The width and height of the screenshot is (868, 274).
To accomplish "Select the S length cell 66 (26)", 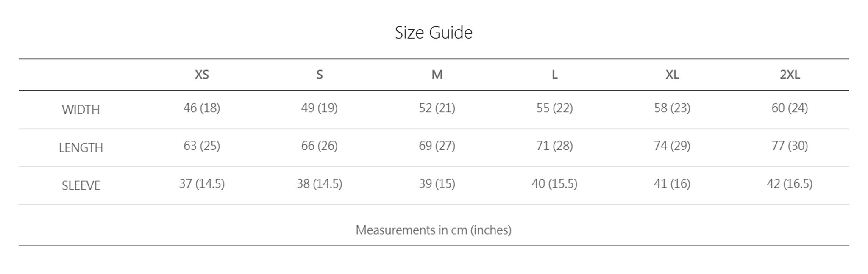I will [320, 146].
